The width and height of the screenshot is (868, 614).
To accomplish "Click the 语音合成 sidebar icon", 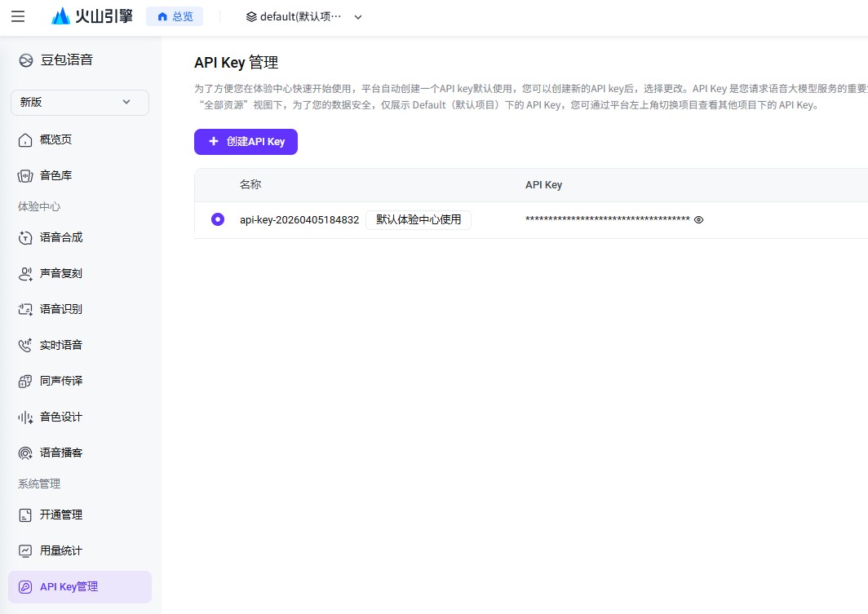I will pos(25,237).
